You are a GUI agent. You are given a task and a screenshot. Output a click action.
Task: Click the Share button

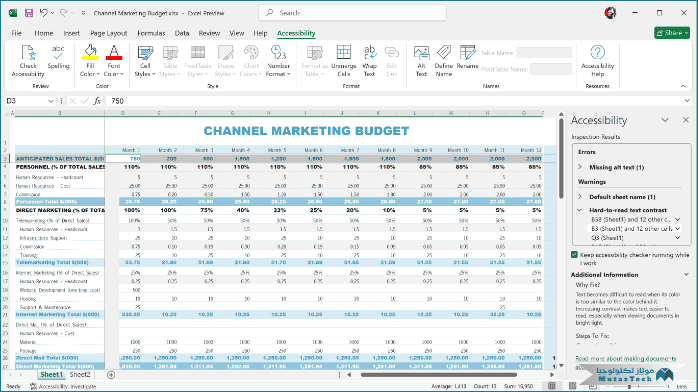click(x=672, y=33)
